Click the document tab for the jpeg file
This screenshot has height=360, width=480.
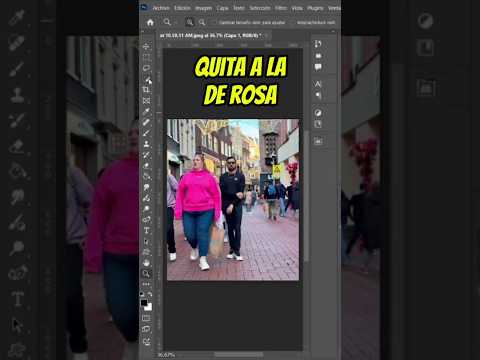coord(213,35)
